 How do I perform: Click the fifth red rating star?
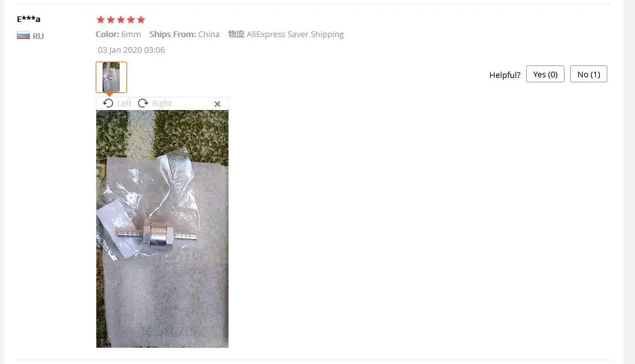point(141,19)
